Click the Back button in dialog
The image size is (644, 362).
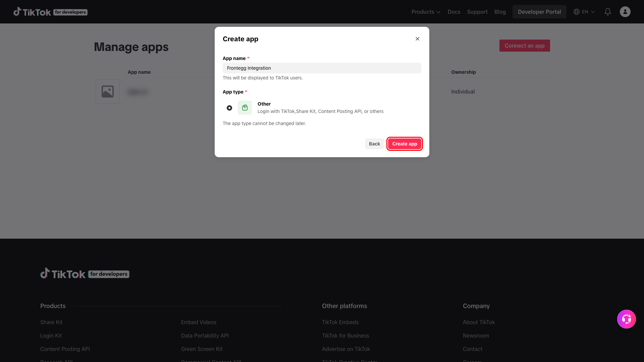[374, 144]
